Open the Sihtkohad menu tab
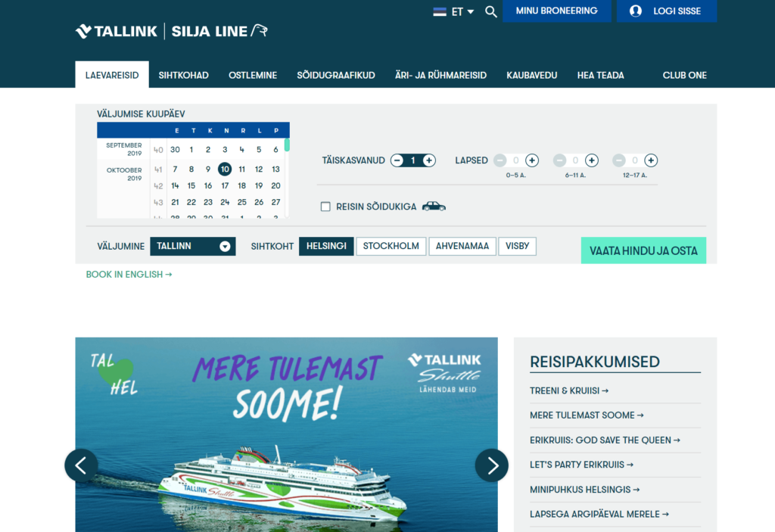The image size is (775, 532). [x=183, y=75]
